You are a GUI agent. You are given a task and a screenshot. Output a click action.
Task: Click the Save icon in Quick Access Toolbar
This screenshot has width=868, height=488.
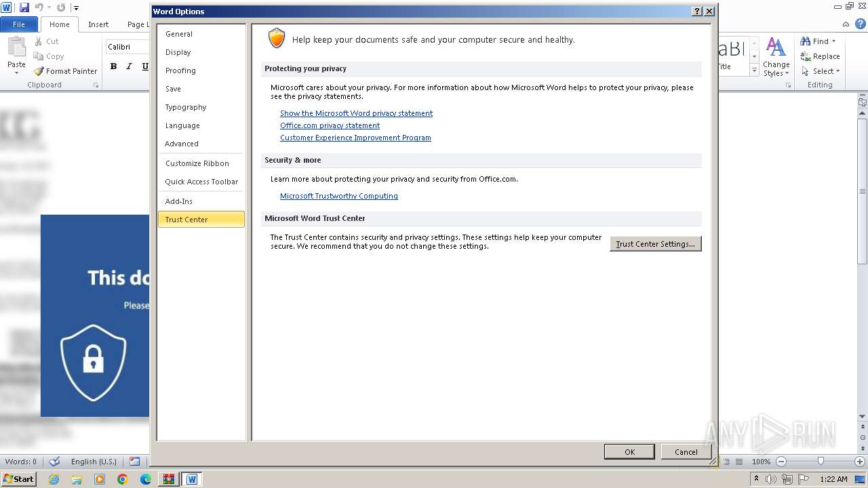click(24, 7)
